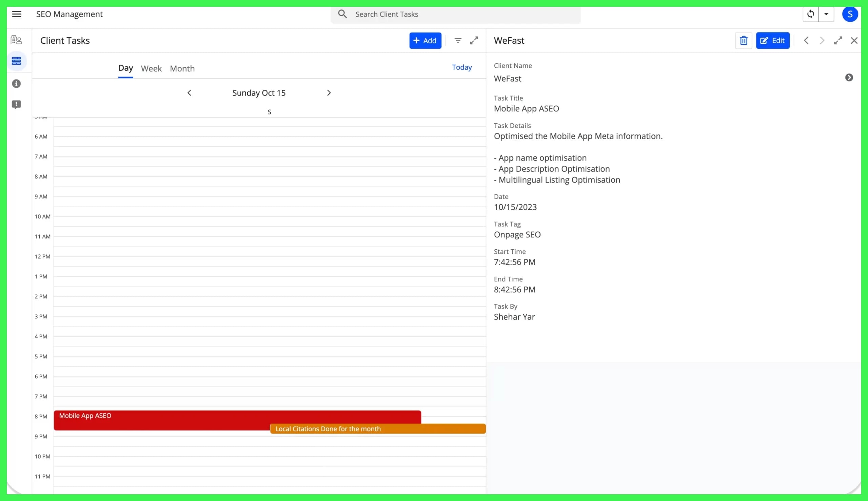Open the filter icon in Client Tasks header
The image size is (868, 501).
458,40
